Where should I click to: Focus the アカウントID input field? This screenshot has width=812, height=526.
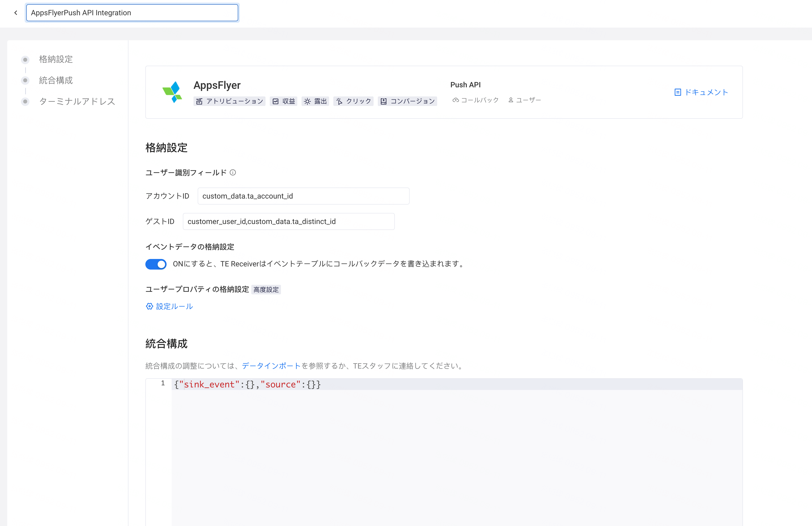tap(303, 196)
